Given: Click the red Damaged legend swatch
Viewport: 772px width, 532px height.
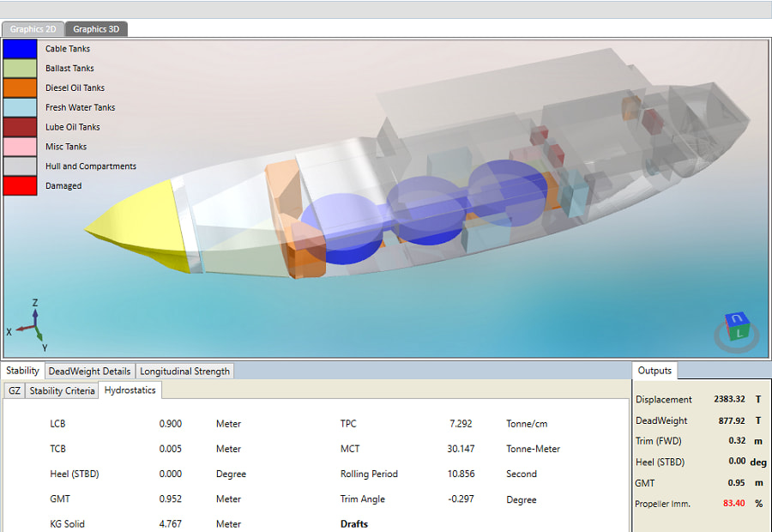Looking at the screenshot, I should point(21,185).
